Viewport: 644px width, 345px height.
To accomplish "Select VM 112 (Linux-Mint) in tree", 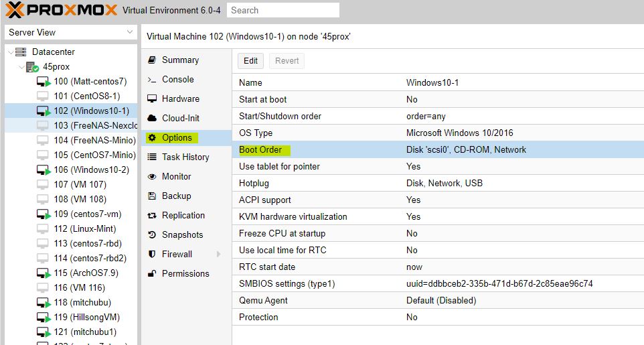I will point(71,228).
